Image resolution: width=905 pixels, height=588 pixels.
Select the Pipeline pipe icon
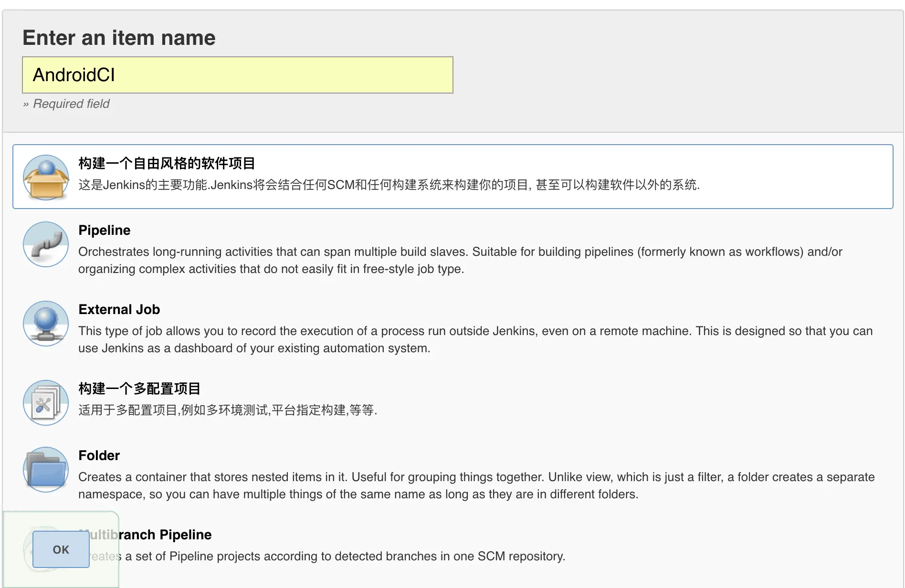tap(46, 244)
